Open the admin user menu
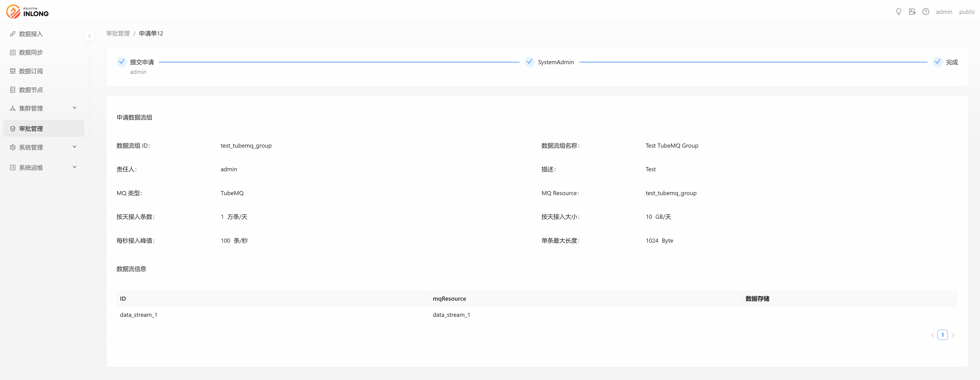Image resolution: width=980 pixels, height=380 pixels. [944, 12]
